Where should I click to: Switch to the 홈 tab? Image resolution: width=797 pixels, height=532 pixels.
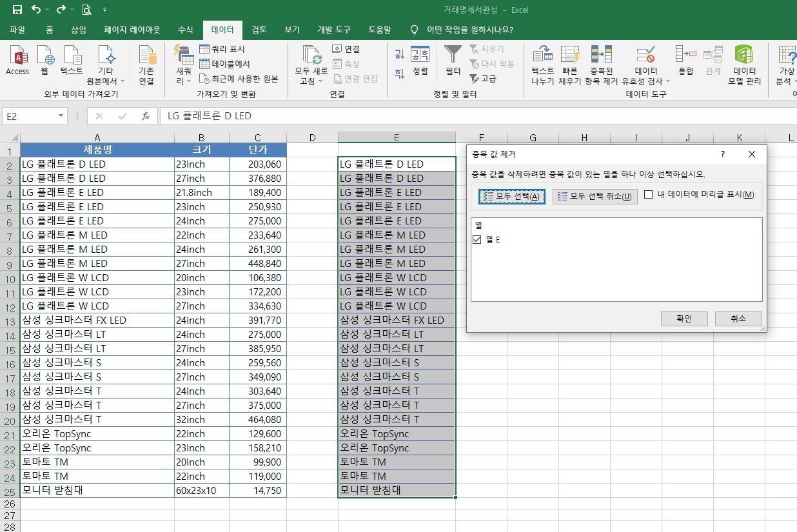50,30
